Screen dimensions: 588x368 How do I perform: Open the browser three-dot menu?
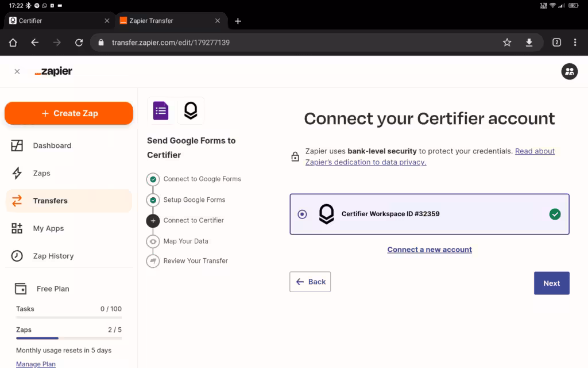coord(575,43)
